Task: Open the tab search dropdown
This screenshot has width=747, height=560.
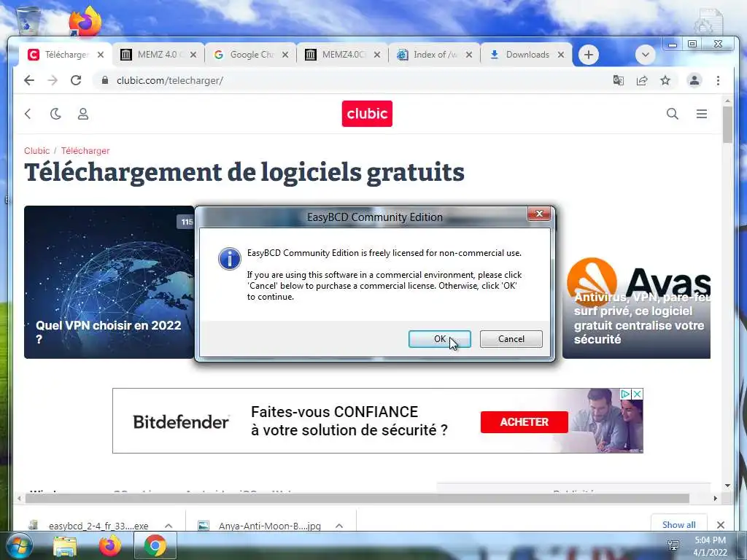Action: tap(645, 55)
